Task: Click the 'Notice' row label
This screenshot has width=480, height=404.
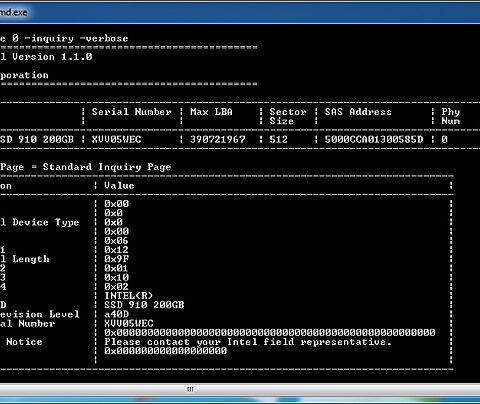Action: 24,342
